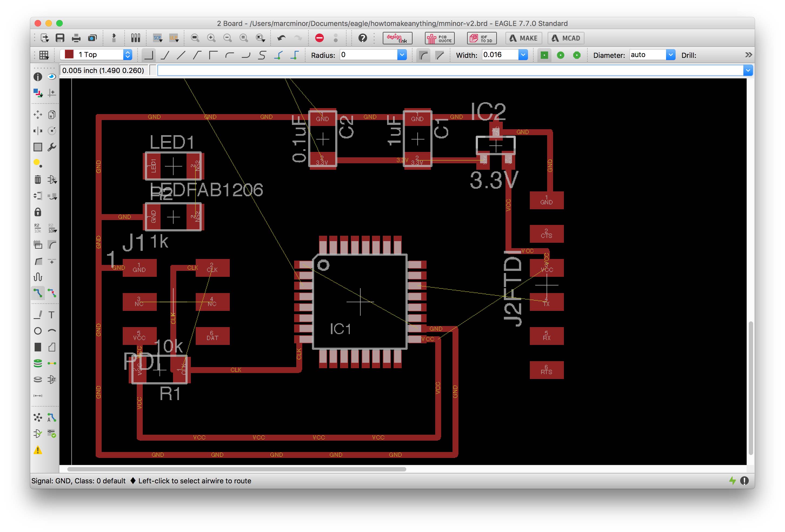Select the Group rectangle tool
The image size is (785, 532).
38,147
